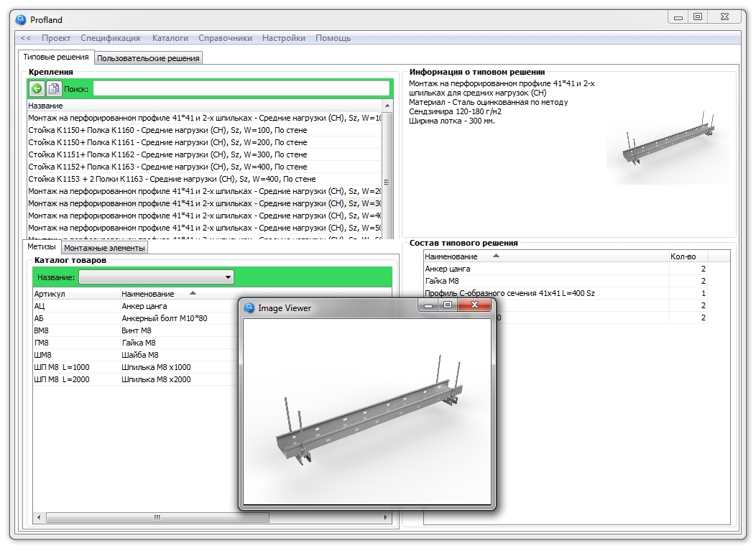Switch to Типовые решения tab
Image resolution: width=756 pixels, height=551 pixels.
pos(56,57)
